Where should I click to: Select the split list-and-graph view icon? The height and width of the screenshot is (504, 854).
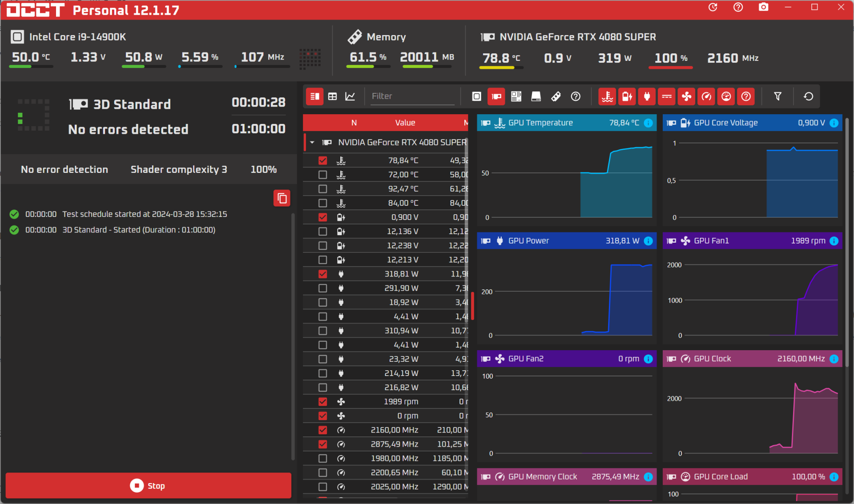[315, 96]
